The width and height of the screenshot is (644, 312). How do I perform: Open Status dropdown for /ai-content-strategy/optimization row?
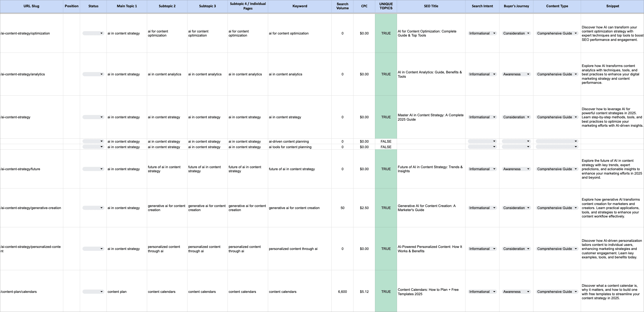coord(93,33)
